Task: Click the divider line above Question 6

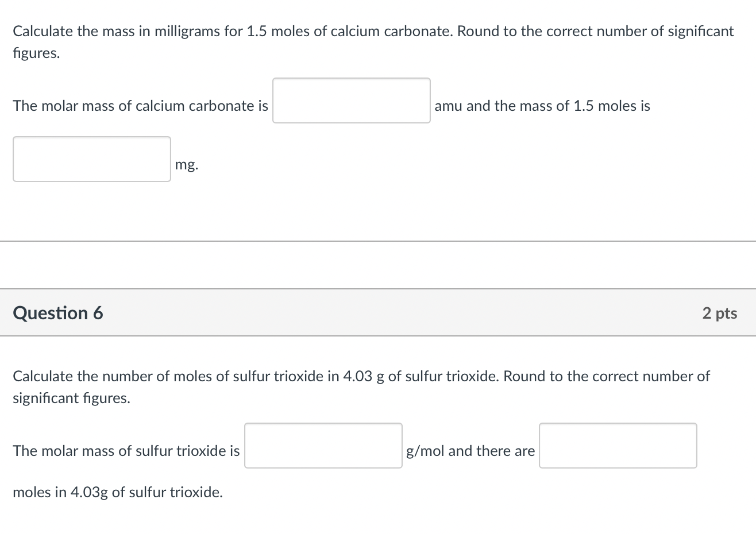Action: tap(378, 241)
